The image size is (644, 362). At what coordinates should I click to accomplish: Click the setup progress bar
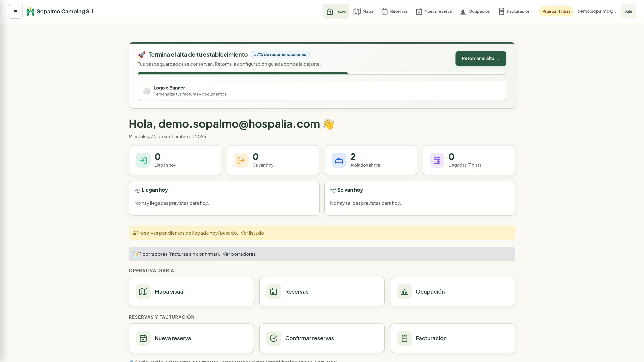click(322, 73)
